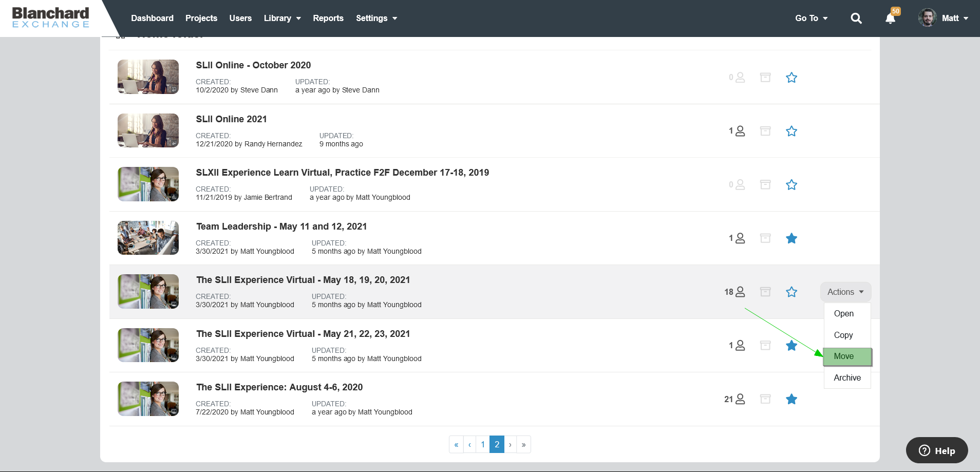The height and width of the screenshot is (472, 980).
Task: Open Users in navigation bar
Action: [x=240, y=18]
